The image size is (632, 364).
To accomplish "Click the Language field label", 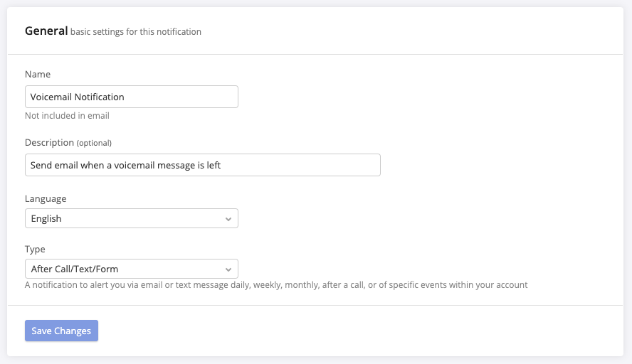I will click(46, 198).
